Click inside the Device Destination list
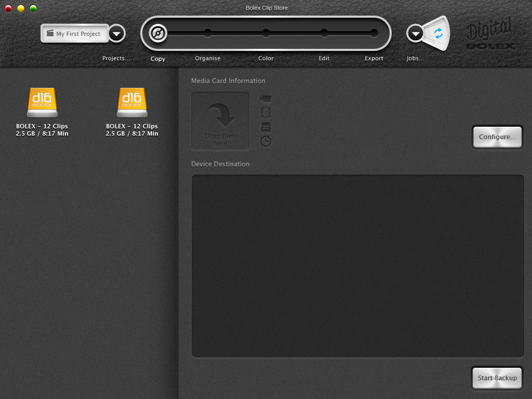Screen dimensions: 532x399 click(357, 266)
